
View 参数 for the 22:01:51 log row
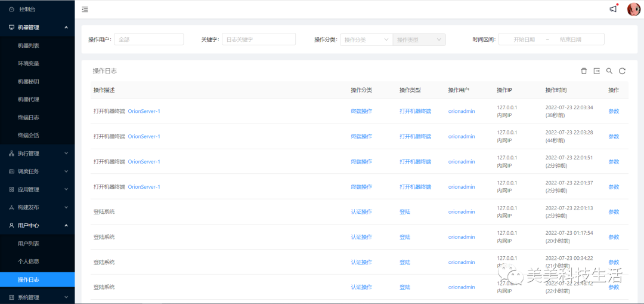pos(614,162)
